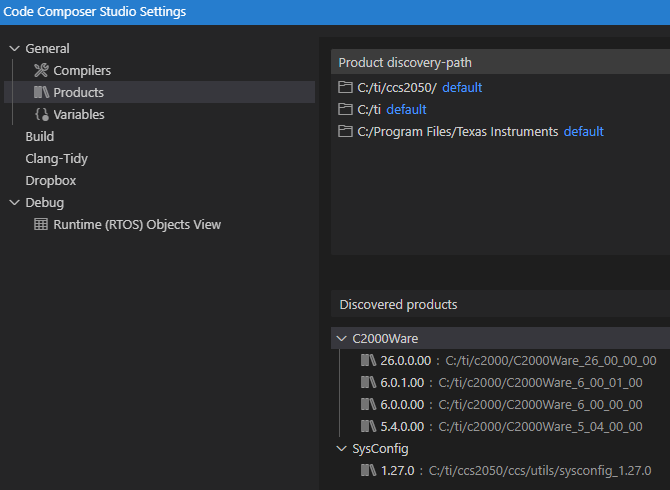Select the C:/ti discovery path text
This screenshot has height=490, width=670.
click(x=369, y=109)
